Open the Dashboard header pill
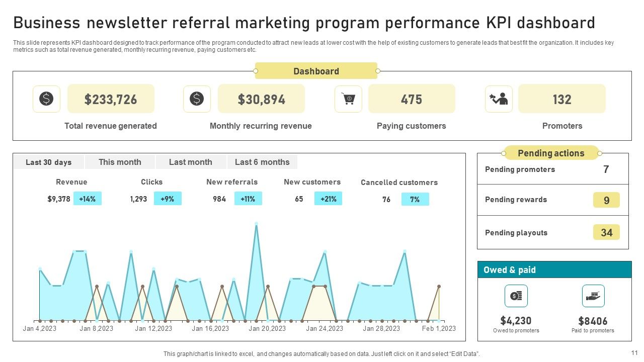The image size is (644, 362). coord(316,71)
